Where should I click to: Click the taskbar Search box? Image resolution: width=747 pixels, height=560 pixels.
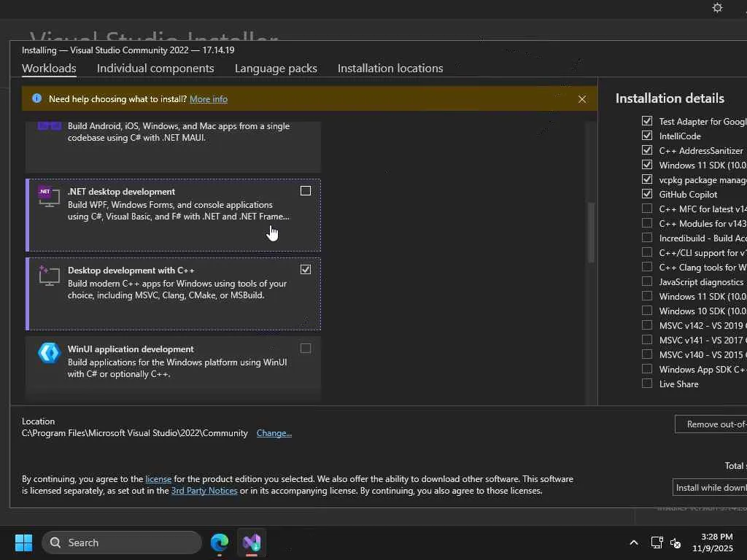[x=122, y=542]
